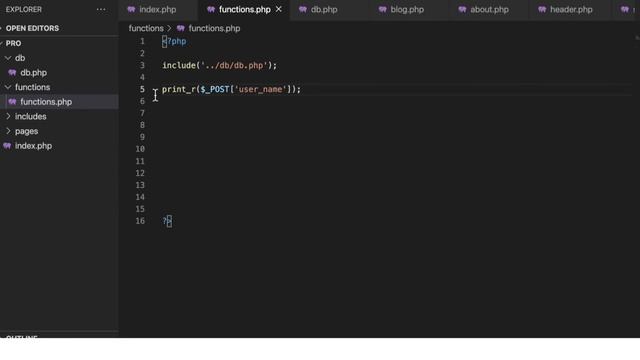Click line number 10 in the gutter
Viewport: 640px width, 360px height.
click(140, 149)
